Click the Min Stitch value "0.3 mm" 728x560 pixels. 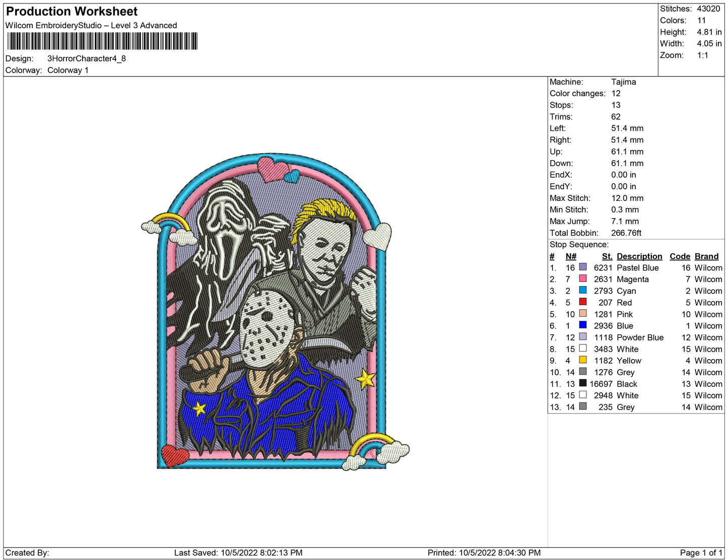pos(625,209)
